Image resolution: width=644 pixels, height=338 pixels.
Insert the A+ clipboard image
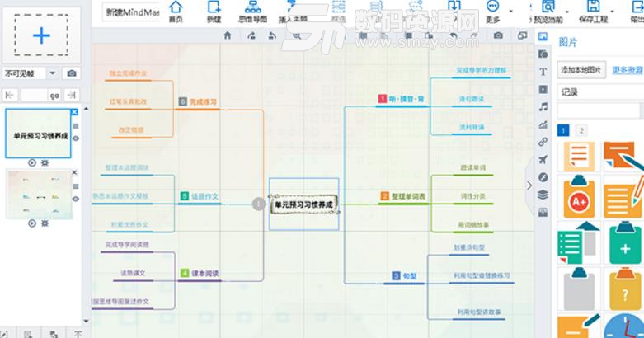click(579, 197)
